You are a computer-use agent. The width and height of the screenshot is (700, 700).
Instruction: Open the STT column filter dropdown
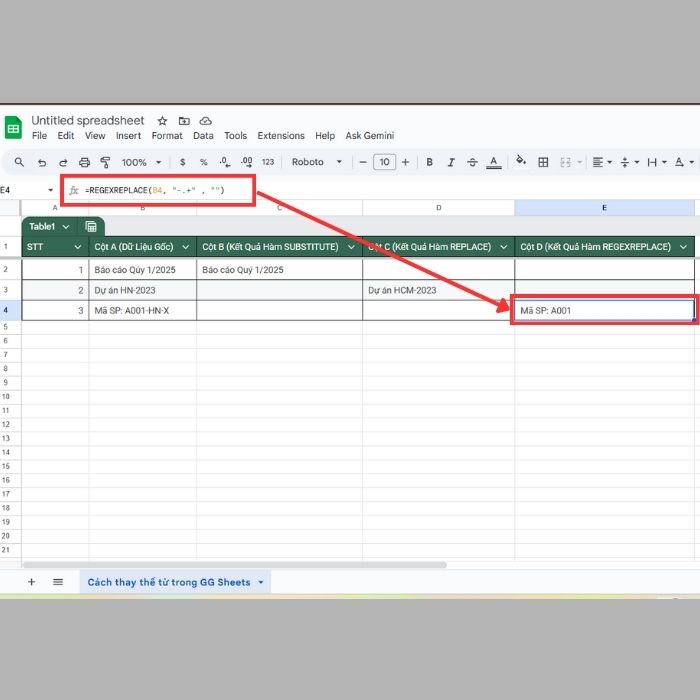pos(78,247)
